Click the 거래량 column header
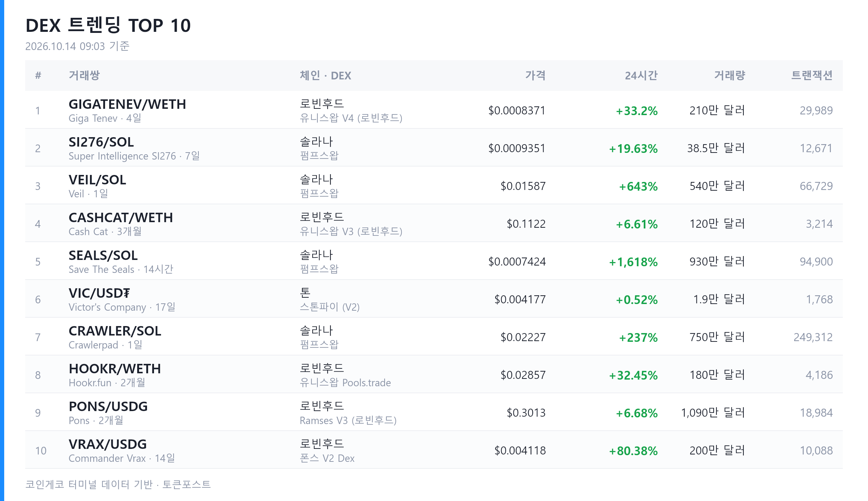 729,75
